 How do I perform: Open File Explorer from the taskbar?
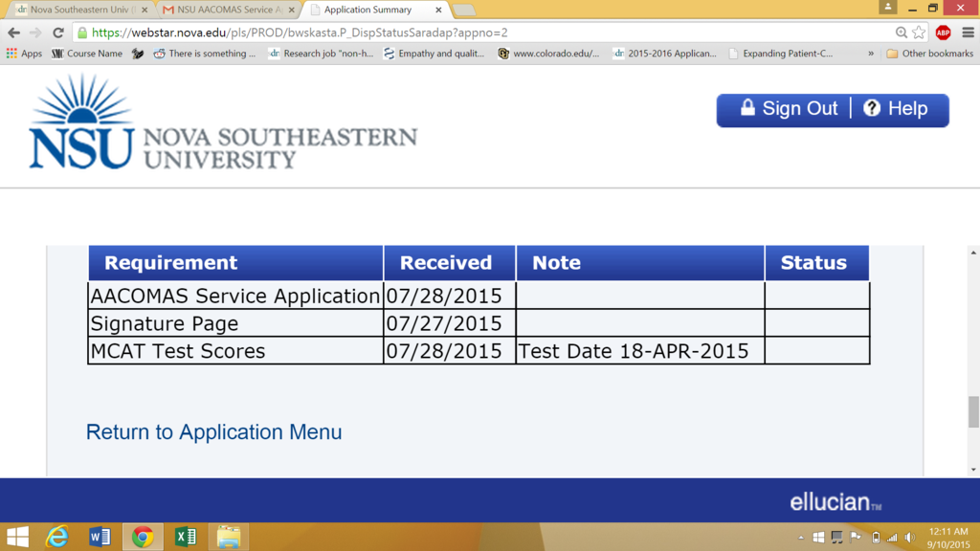click(228, 537)
